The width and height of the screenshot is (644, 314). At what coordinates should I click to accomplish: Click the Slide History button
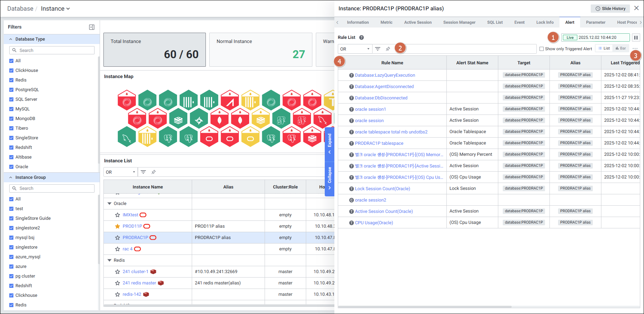610,9
